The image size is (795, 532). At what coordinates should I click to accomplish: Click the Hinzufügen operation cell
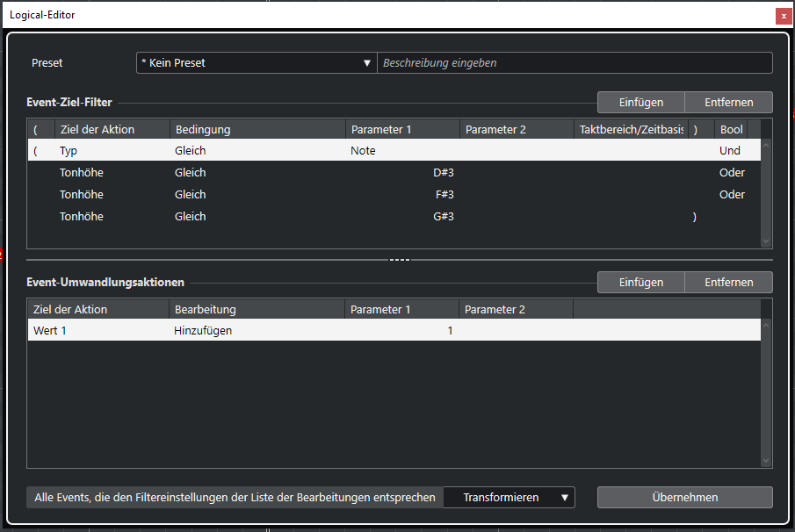coord(257,331)
